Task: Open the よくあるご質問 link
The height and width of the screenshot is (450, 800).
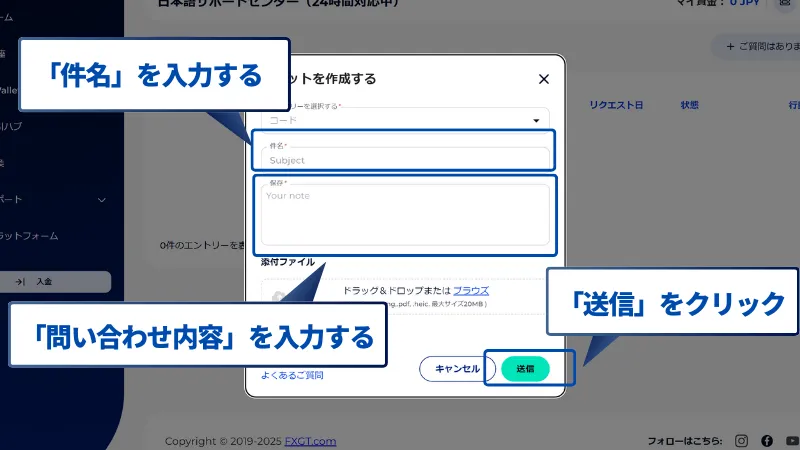Action: [x=292, y=375]
